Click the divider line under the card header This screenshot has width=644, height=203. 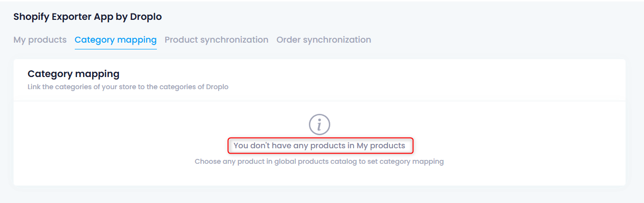click(320, 101)
